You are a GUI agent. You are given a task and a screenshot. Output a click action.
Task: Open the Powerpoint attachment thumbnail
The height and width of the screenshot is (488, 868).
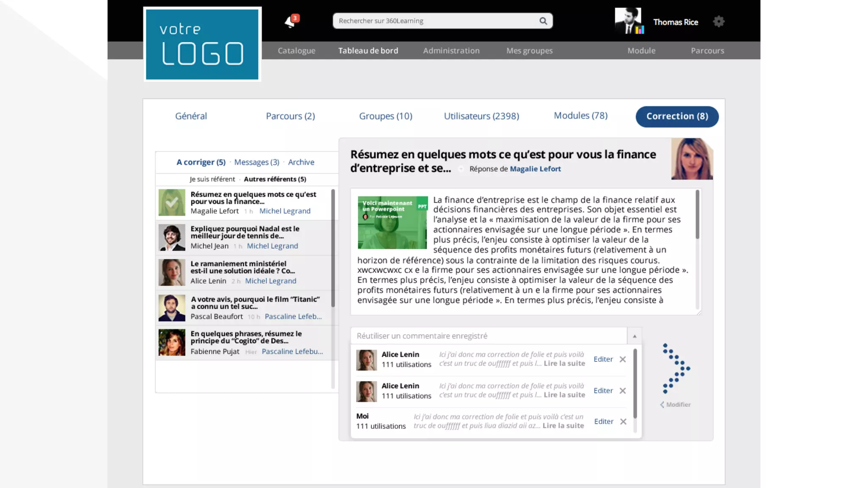(392, 222)
